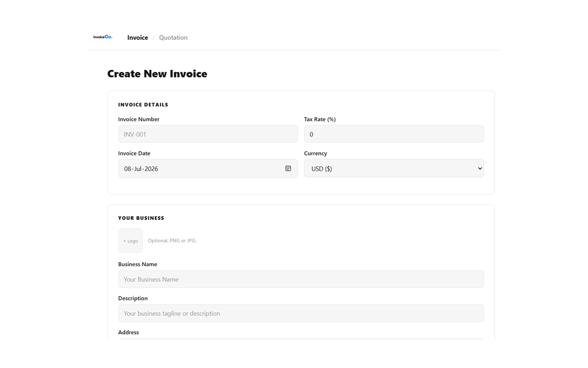This screenshot has width=588, height=368.
Task: Click the Address label
Action: 128,332
